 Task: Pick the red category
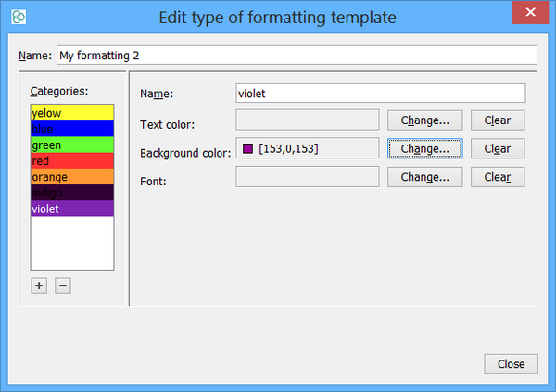71,160
